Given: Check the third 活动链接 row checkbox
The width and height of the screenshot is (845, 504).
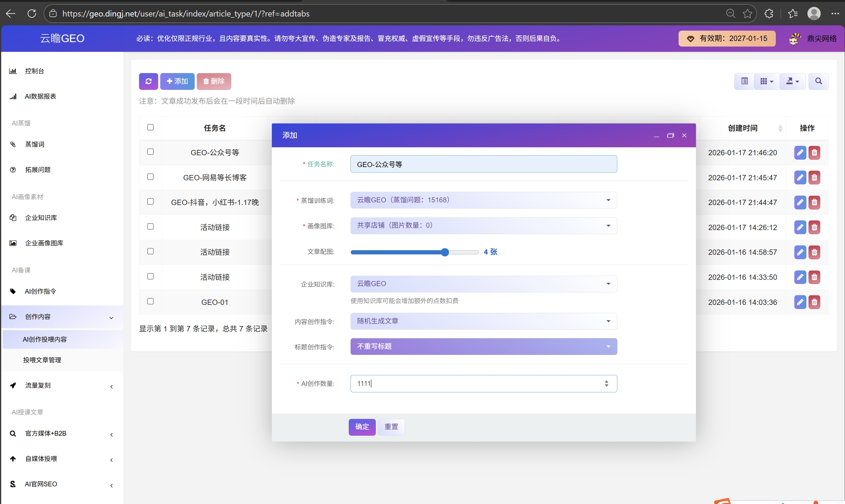Looking at the screenshot, I should click(x=151, y=277).
